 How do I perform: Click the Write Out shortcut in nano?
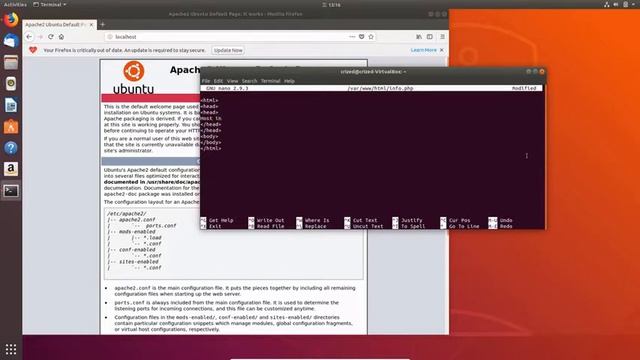[266, 220]
